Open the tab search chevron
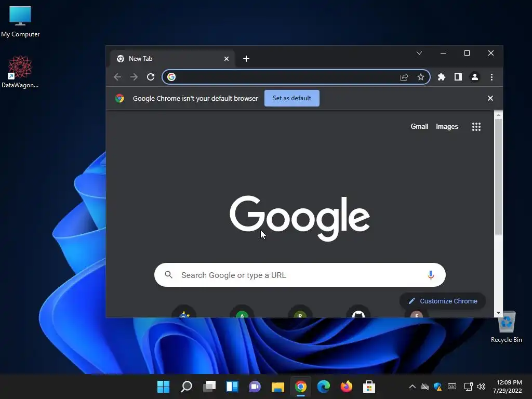The width and height of the screenshot is (532, 399). pyautogui.click(x=419, y=53)
